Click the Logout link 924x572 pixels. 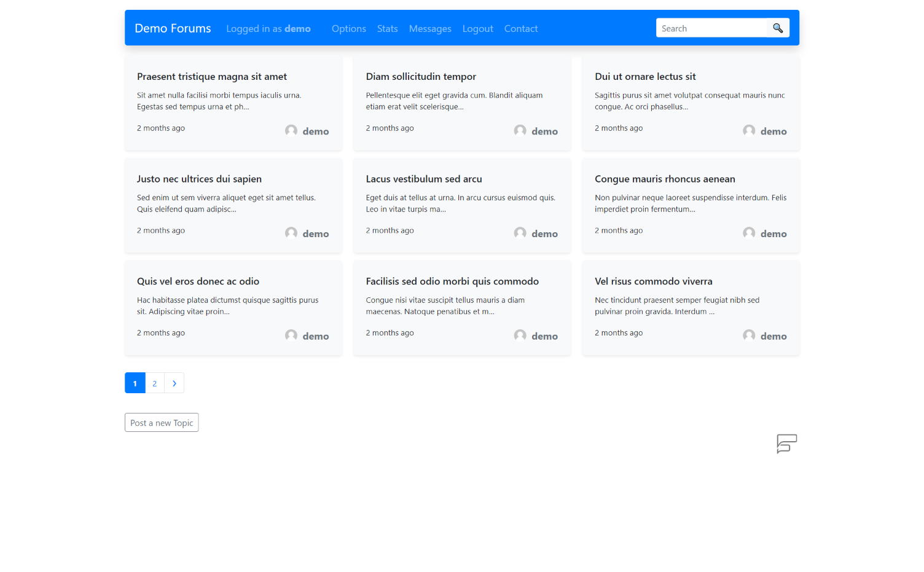click(478, 29)
